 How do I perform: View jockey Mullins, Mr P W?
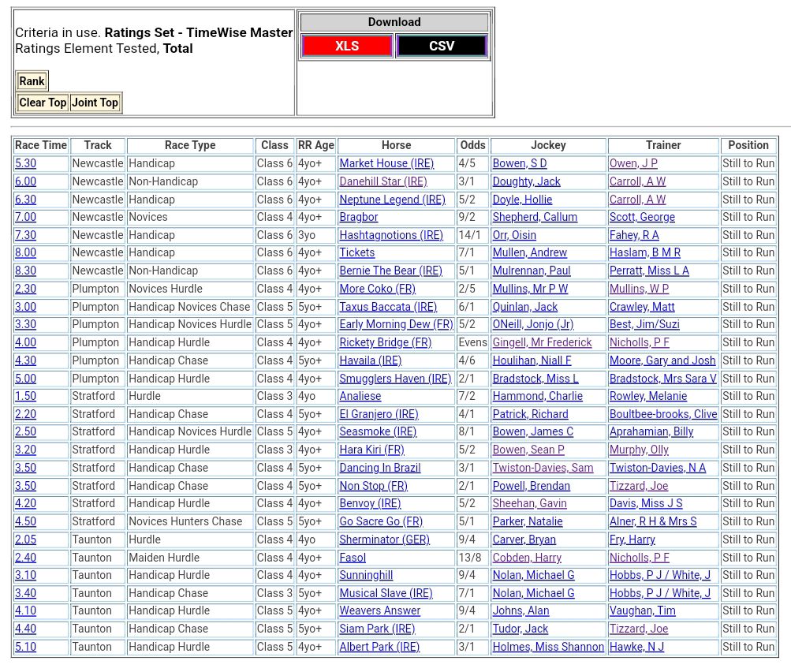(x=530, y=289)
